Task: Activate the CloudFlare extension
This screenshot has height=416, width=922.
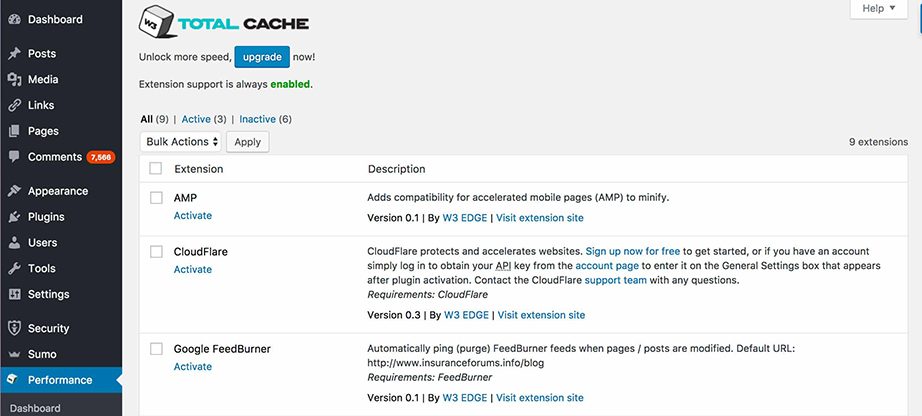Action: [193, 269]
